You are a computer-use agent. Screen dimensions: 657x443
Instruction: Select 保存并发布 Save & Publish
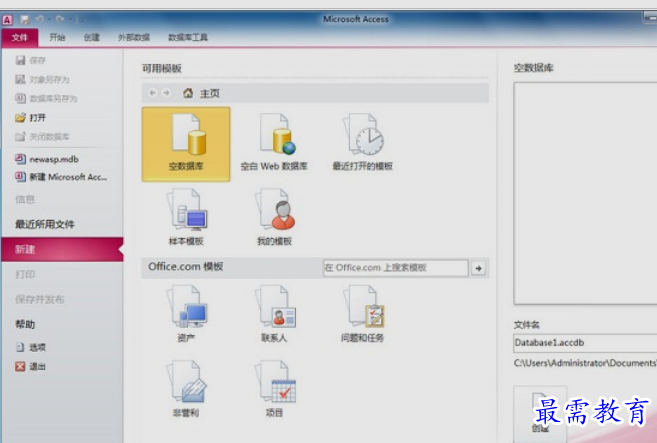tap(40, 299)
